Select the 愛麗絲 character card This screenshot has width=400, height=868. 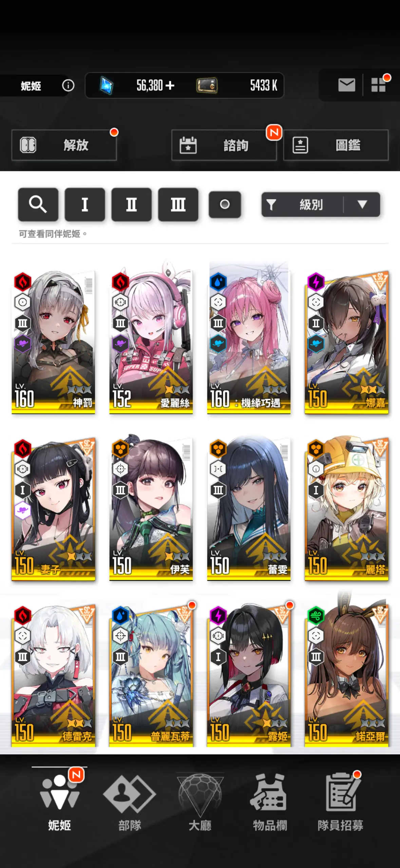pos(151,339)
